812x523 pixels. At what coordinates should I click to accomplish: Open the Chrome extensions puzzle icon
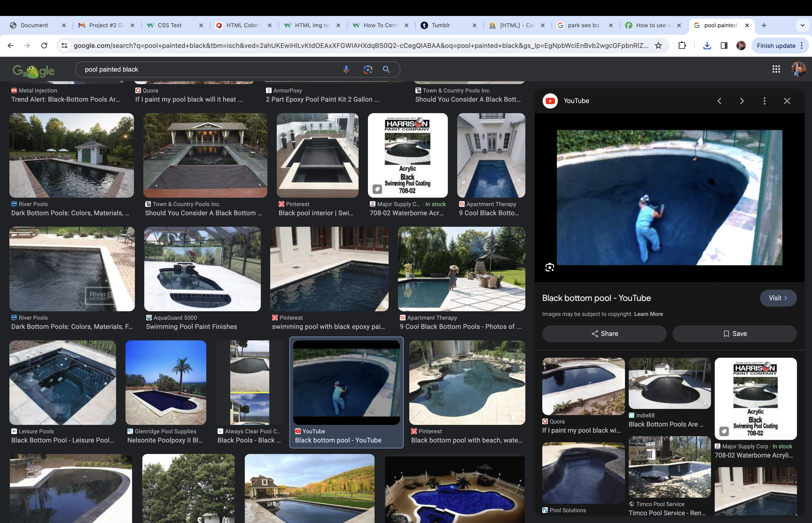682,46
